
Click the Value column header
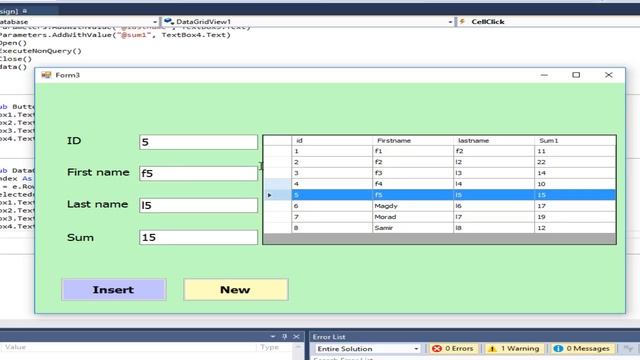tap(16, 347)
